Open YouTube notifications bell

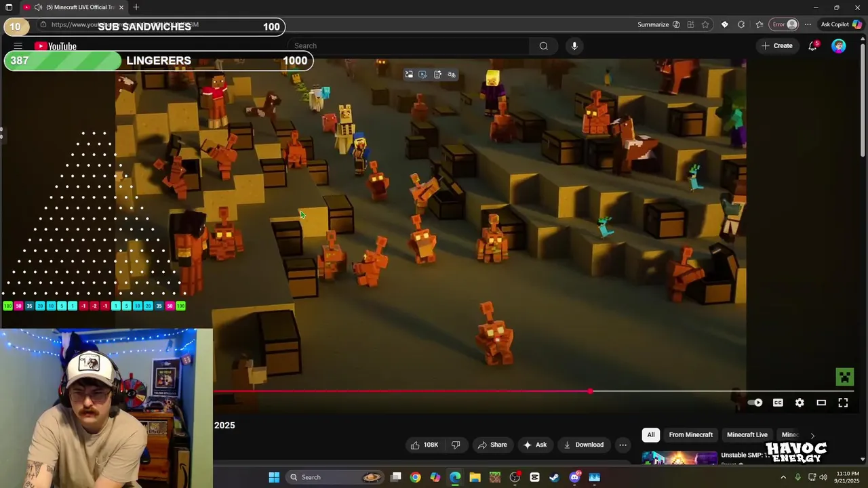(x=812, y=46)
